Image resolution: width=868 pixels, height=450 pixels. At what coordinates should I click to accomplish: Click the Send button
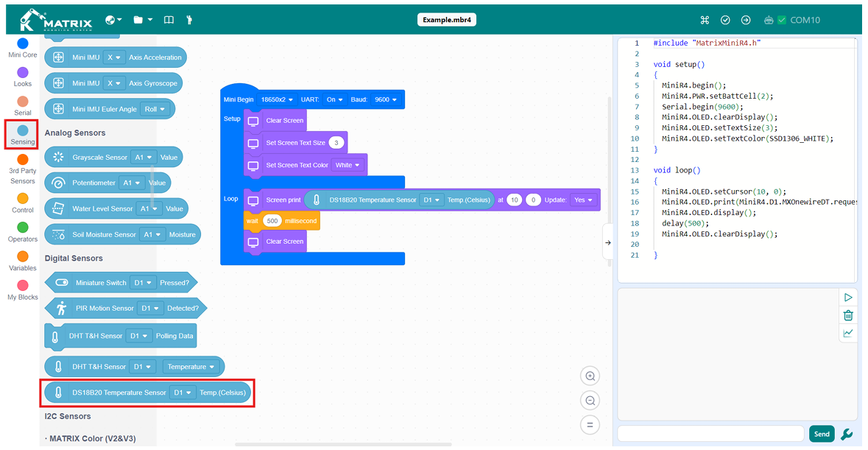click(822, 434)
